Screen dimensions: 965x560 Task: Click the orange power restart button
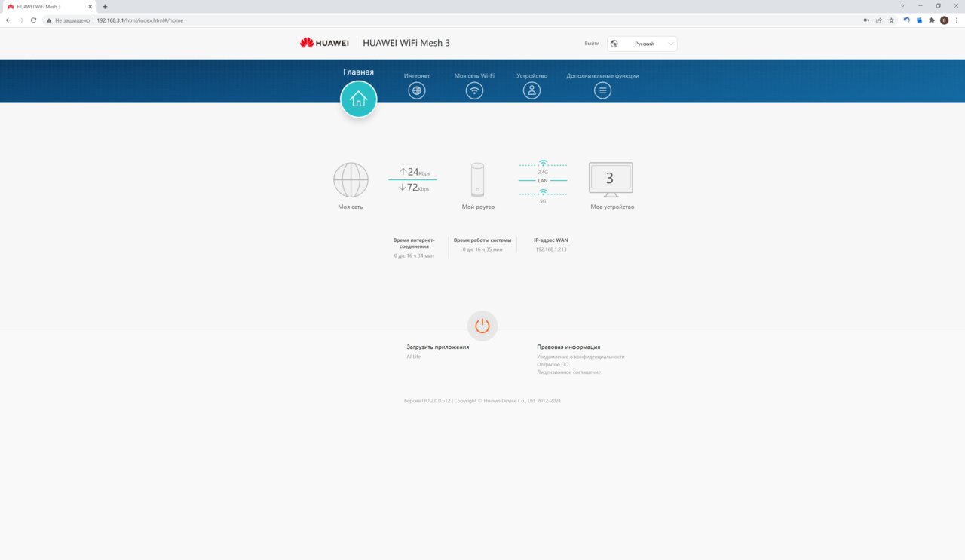tap(482, 326)
